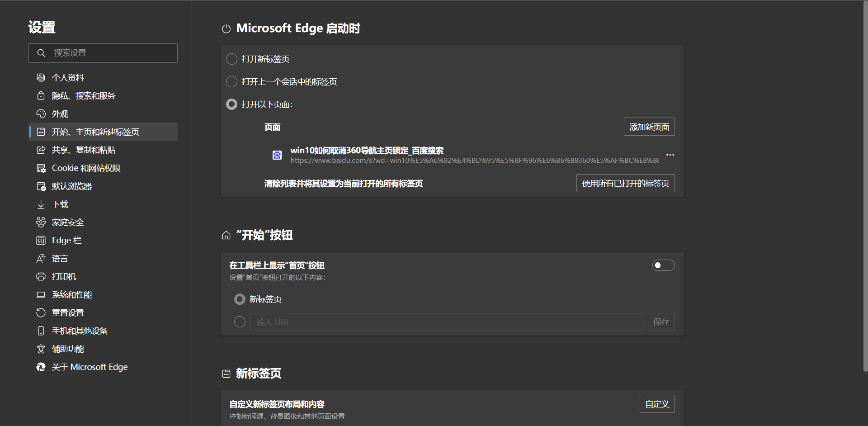Click the 保存 button beside URL field
Screen dimensions: 868x426
click(661, 322)
